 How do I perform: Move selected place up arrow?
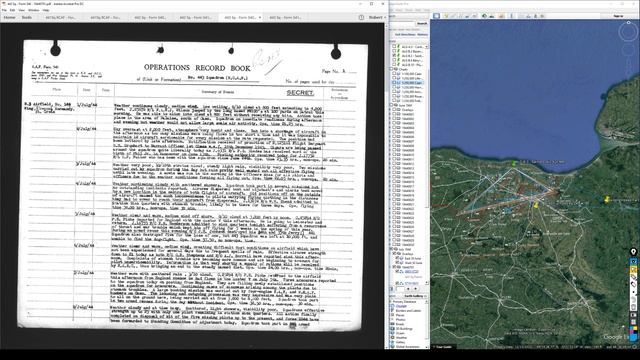(x=408, y=289)
